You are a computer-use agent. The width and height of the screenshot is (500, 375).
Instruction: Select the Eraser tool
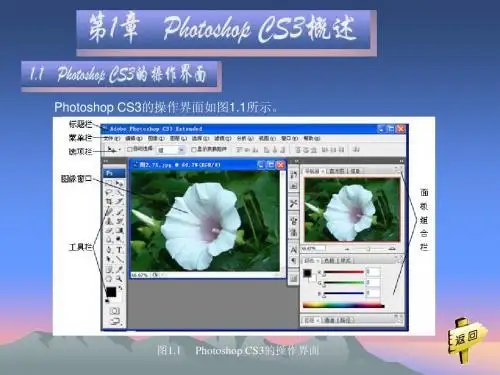click(109, 230)
